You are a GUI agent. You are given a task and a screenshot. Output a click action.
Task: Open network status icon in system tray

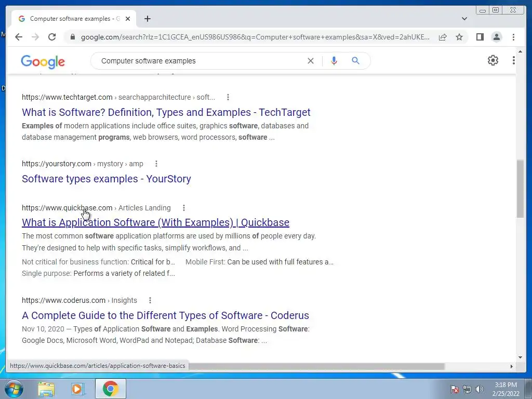point(467,389)
